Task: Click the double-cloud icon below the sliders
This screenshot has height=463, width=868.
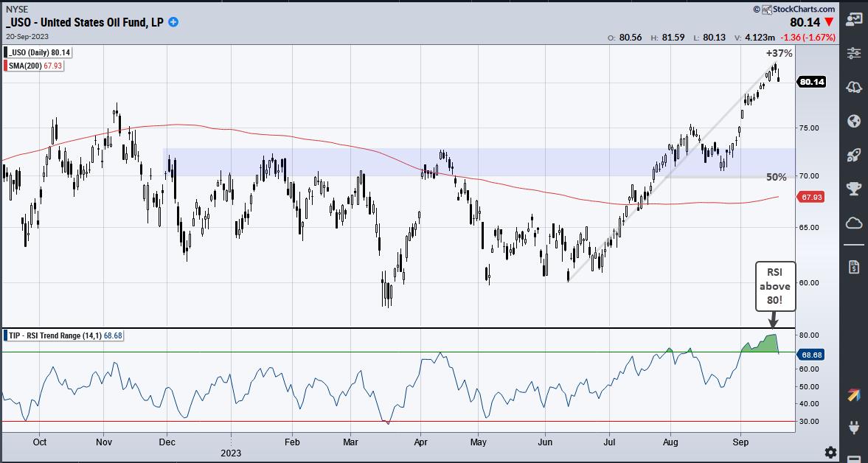Action: pyautogui.click(x=854, y=87)
